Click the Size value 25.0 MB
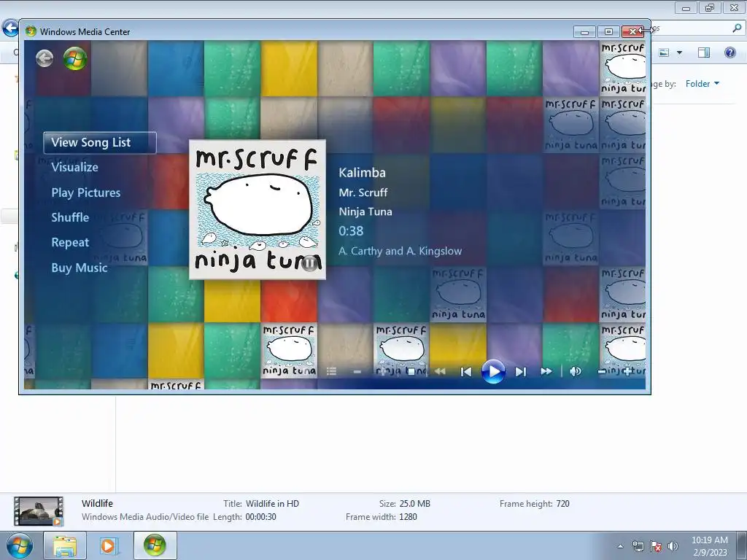This screenshot has width=747, height=560. pos(414,503)
